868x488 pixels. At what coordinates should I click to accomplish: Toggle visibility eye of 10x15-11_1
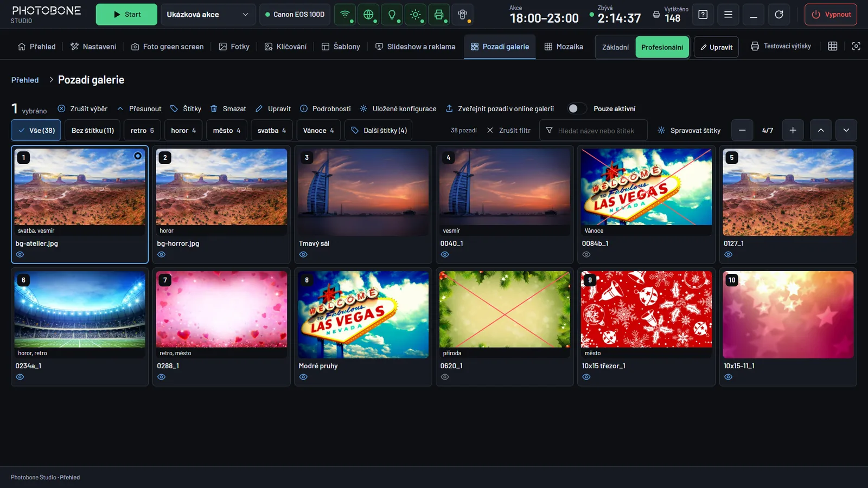tap(728, 377)
